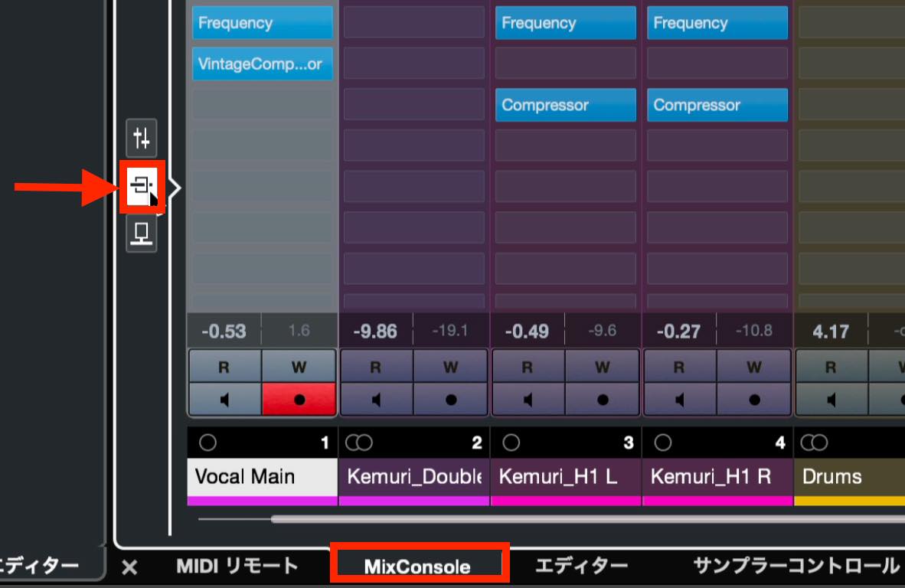This screenshot has width=905, height=588.
Task: Click volume value -0.27 on Kemuri_H1 R
Action: pos(679,332)
